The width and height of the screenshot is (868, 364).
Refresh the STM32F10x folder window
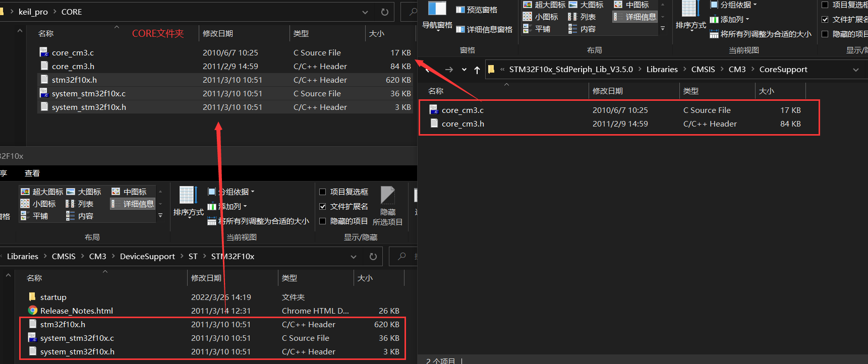tap(373, 257)
